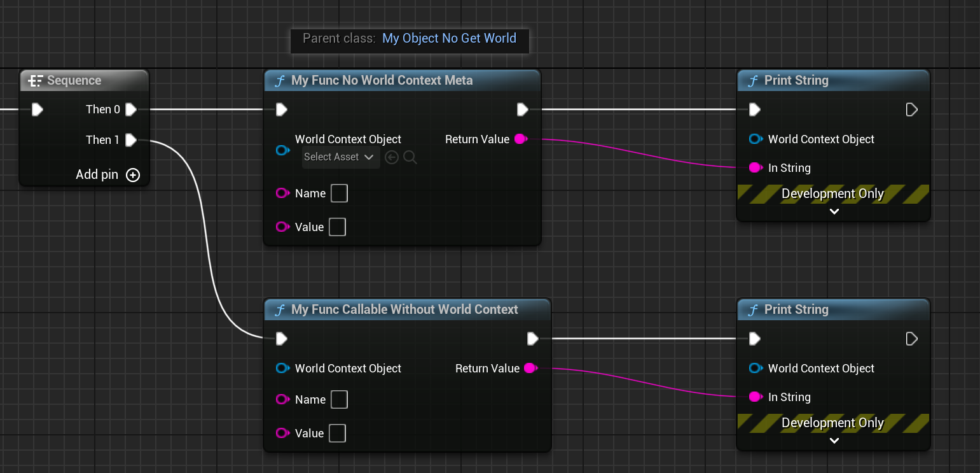This screenshot has height=473, width=980.
Task: Click In String pin on top Print String node
Action: [x=756, y=168]
